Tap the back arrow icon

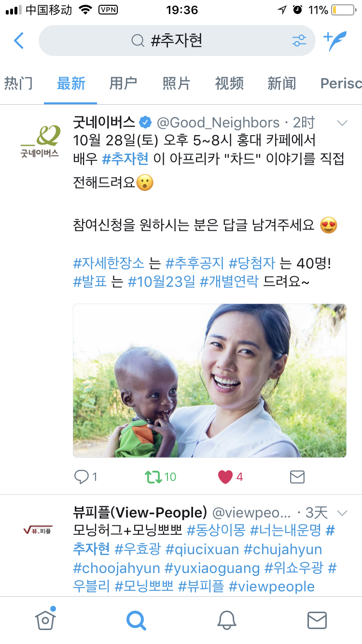[x=18, y=41]
